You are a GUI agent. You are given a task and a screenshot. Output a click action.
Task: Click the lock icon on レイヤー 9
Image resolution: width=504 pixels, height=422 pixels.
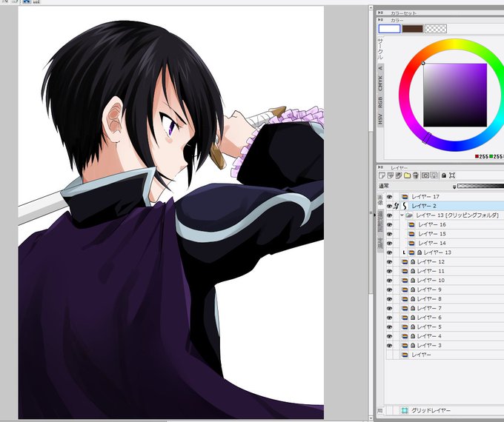coord(413,289)
